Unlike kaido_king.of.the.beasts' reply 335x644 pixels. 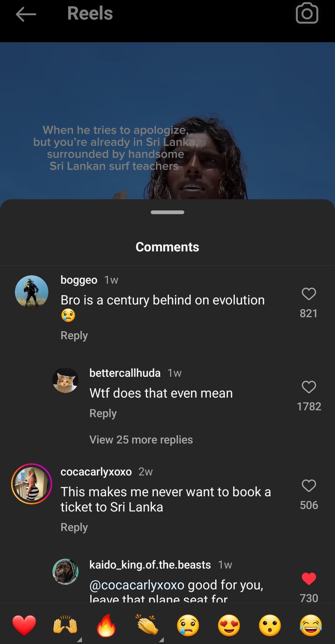pos(309,579)
